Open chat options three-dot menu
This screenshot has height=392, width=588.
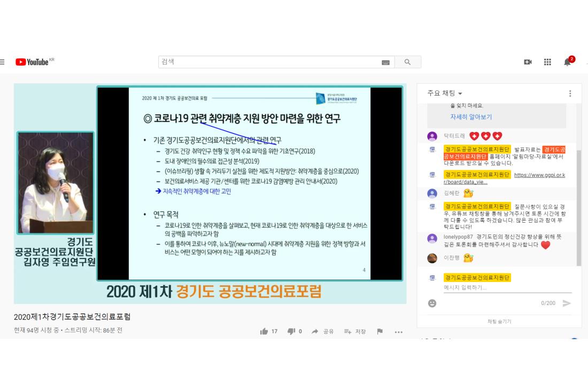(x=570, y=93)
